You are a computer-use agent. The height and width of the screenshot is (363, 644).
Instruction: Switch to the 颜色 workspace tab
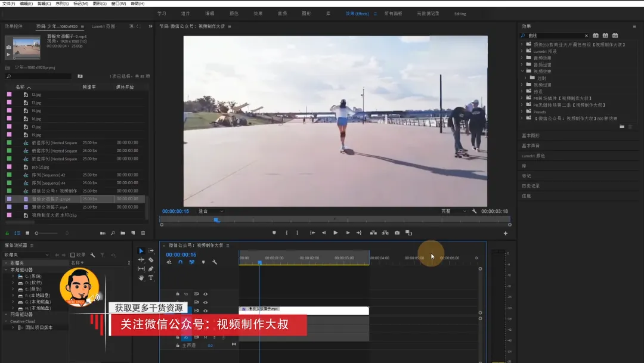pyautogui.click(x=234, y=14)
